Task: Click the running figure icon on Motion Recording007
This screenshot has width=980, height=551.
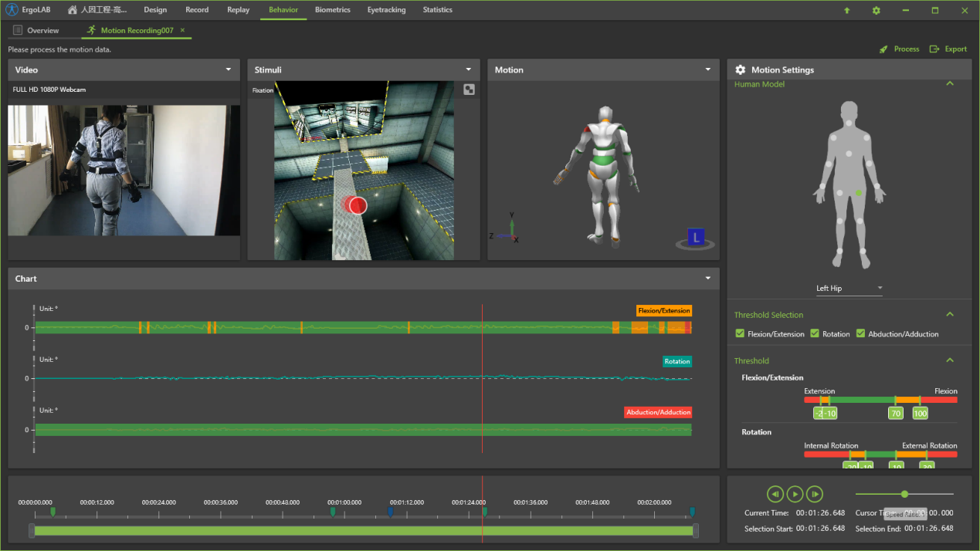Action: pos(92,30)
